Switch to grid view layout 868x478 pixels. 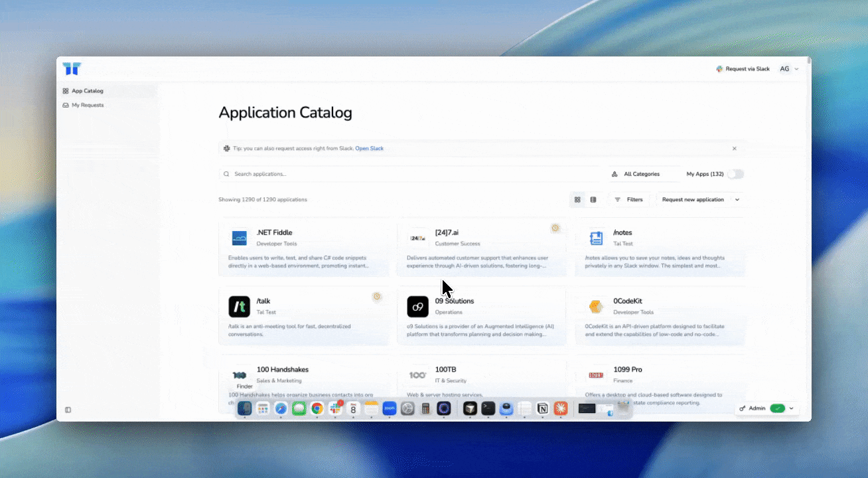pos(577,199)
